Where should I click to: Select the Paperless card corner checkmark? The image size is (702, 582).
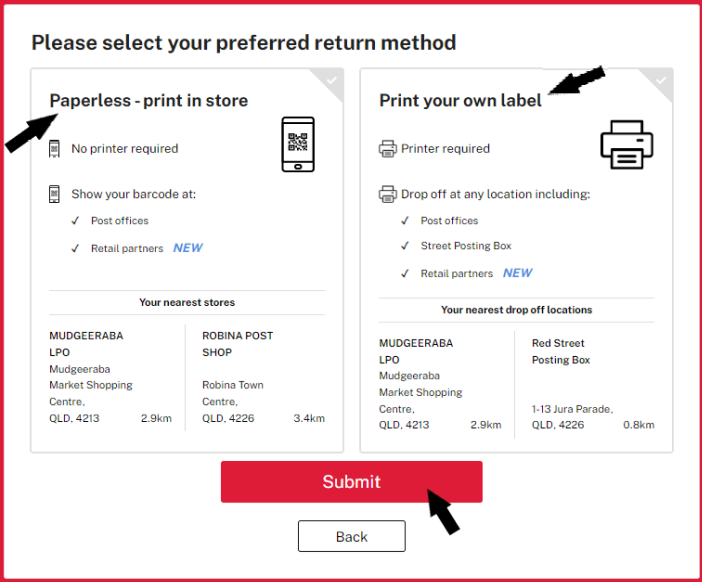point(332,81)
